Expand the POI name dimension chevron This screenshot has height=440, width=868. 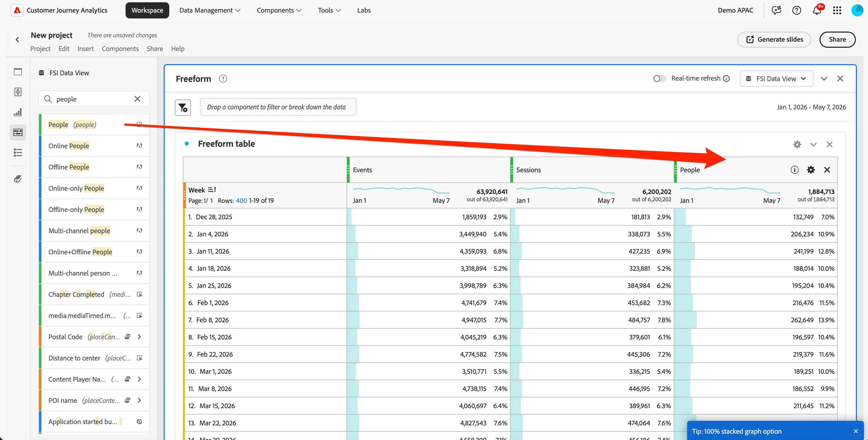(x=139, y=400)
